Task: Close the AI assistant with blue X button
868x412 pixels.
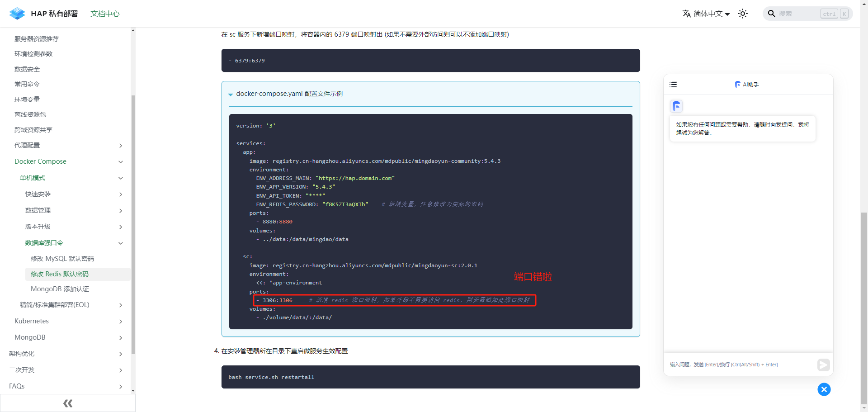Action: [824, 389]
